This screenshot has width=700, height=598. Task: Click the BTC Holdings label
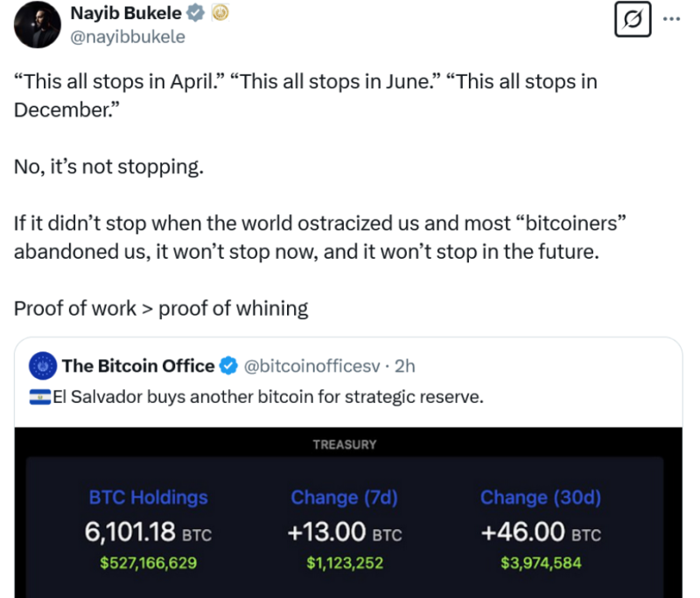tap(148, 497)
